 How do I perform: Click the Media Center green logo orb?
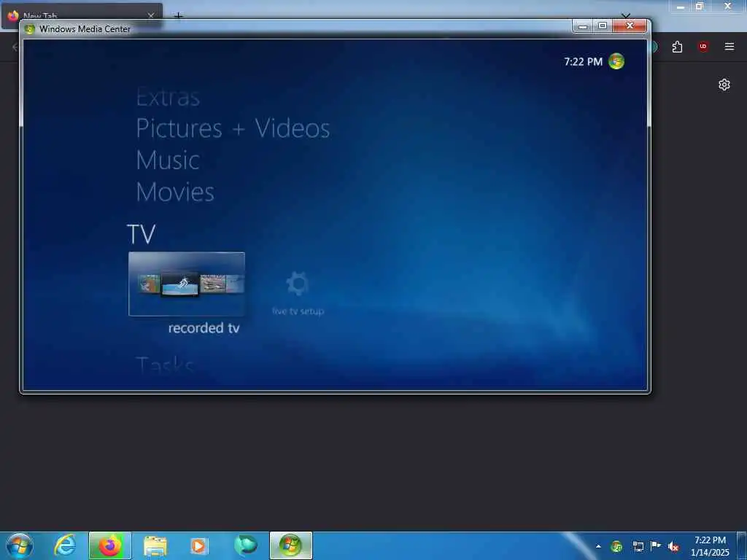click(x=616, y=61)
